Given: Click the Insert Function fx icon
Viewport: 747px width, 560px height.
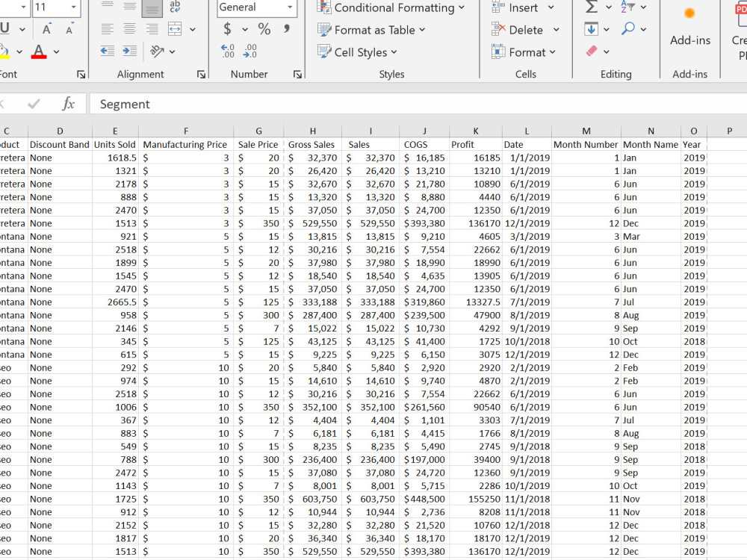Looking at the screenshot, I should pyautogui.click(x=68, y=104).
